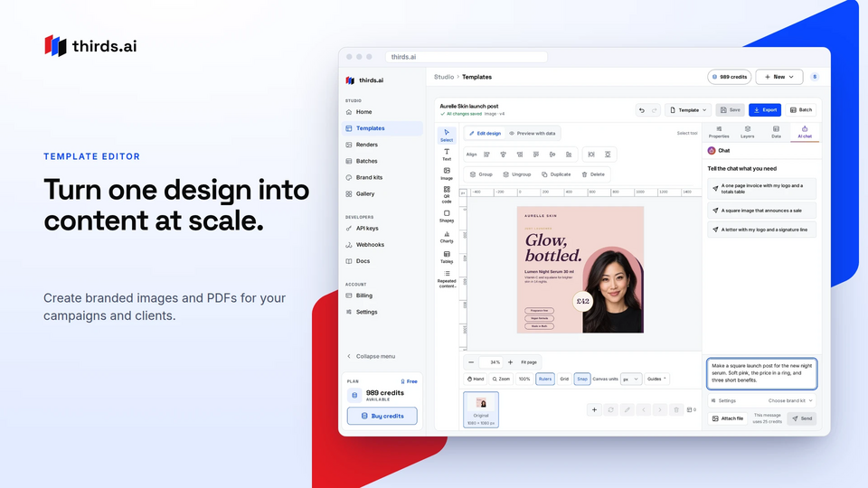868x488 pixels.
Task: Open the Charts tool
Action: (x=447, y=237)
